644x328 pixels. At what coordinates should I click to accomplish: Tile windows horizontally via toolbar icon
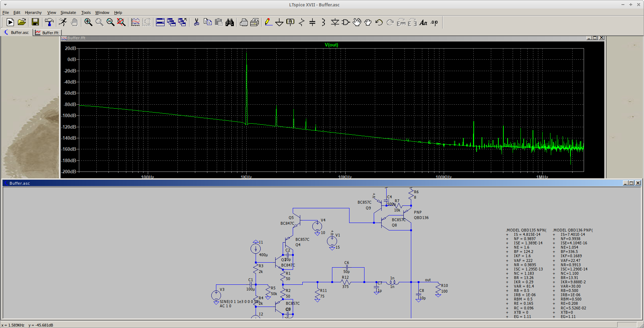(160, 22)
